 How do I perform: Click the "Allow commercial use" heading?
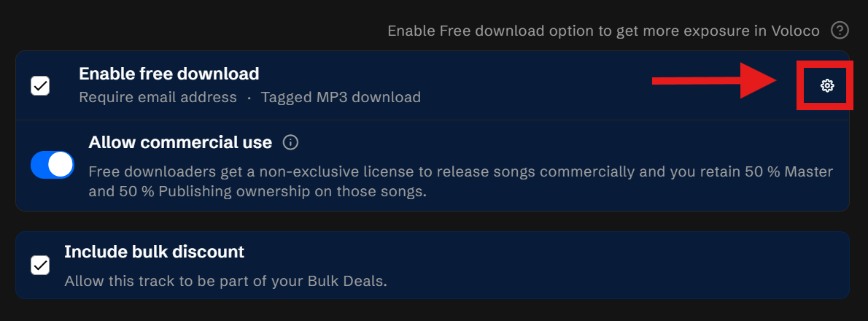180,142
